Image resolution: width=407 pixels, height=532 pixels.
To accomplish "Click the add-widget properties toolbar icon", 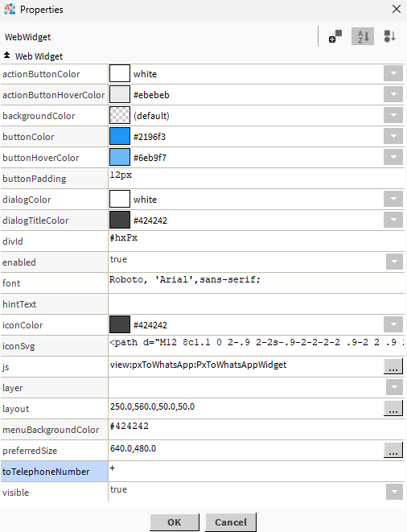I will point(335,36).
